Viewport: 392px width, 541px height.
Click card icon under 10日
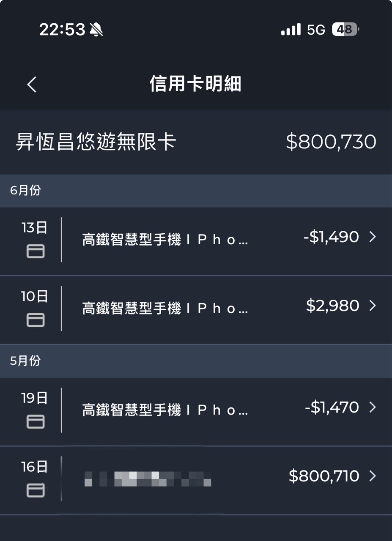[x=36, y=320]
